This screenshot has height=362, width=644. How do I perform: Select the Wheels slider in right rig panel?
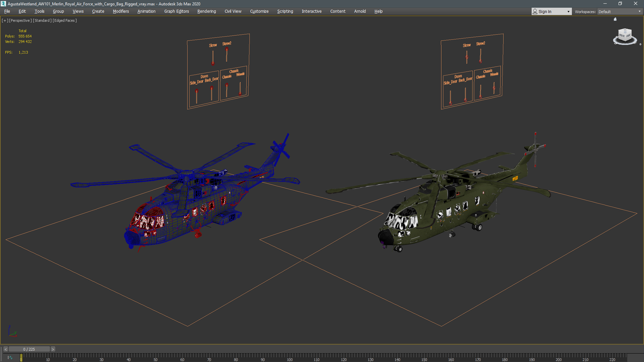[x=494, y=88]
